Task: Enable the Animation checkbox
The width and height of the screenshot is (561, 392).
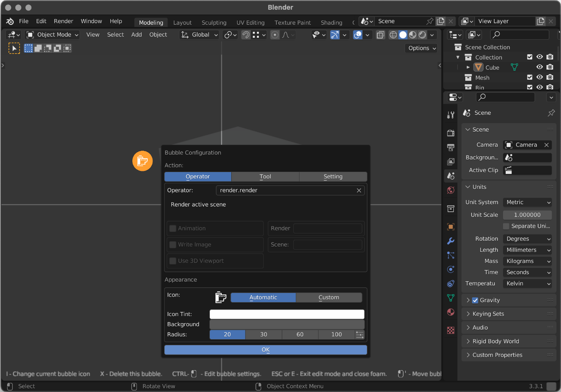Action: point(173,229)
